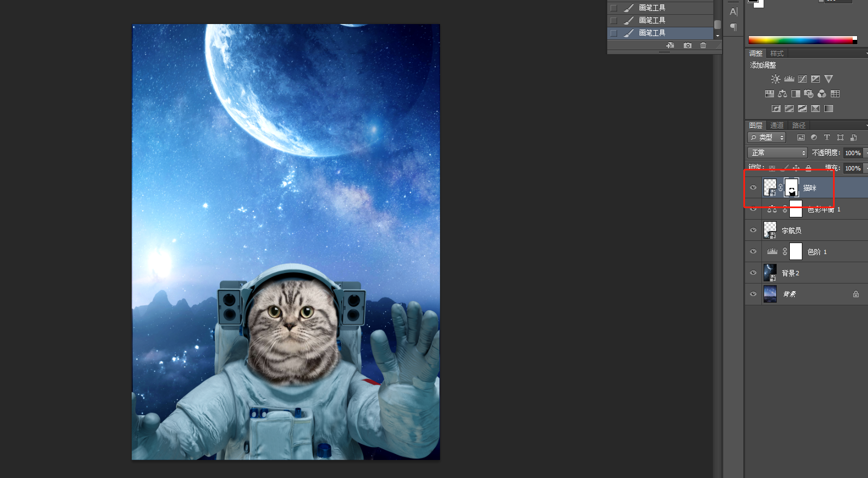Create a new snapshot with camera icon
Image resolution: width=868 pixels, height=478 pixels.
(688, 45)
